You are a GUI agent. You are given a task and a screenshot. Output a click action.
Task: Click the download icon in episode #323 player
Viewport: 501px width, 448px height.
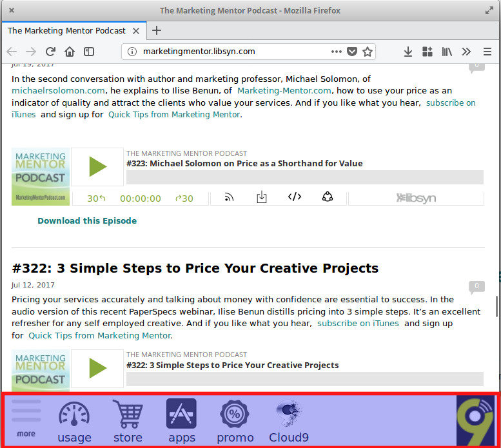click(262, 198)
